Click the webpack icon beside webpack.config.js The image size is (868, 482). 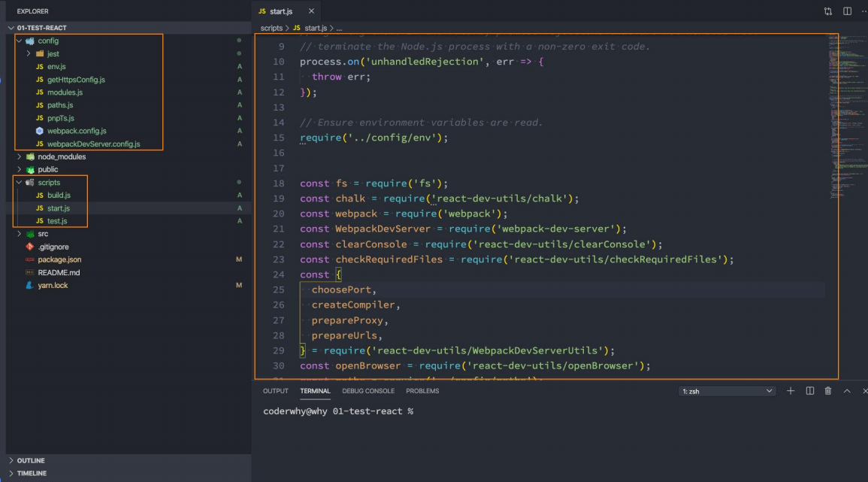tap(39, 131)
